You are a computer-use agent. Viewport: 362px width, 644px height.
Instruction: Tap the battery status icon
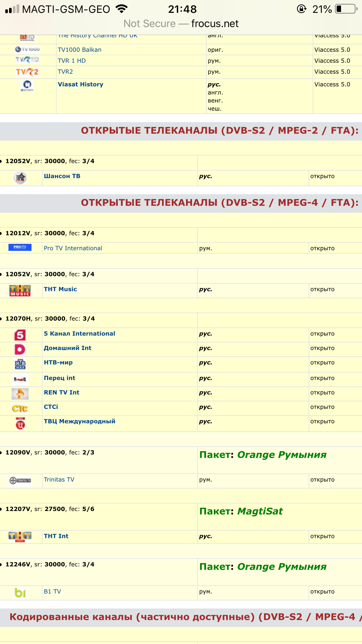tap(346, 9)
